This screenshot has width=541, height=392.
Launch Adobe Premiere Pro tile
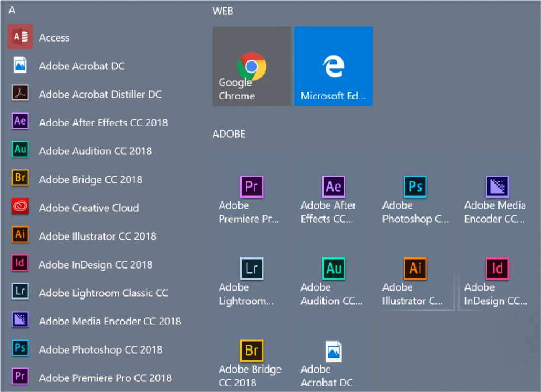coord(252,189)
